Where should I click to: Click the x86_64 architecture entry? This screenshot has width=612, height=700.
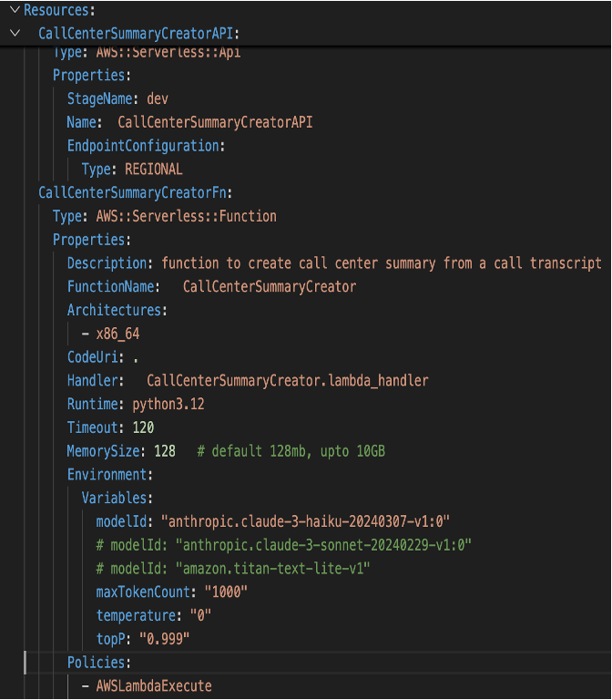117,335
